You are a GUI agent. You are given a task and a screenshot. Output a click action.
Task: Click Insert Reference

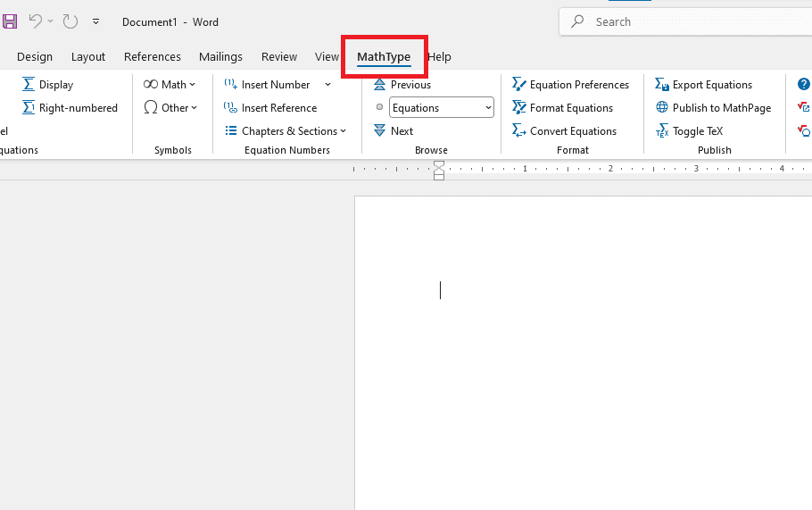tap(270, 108)
